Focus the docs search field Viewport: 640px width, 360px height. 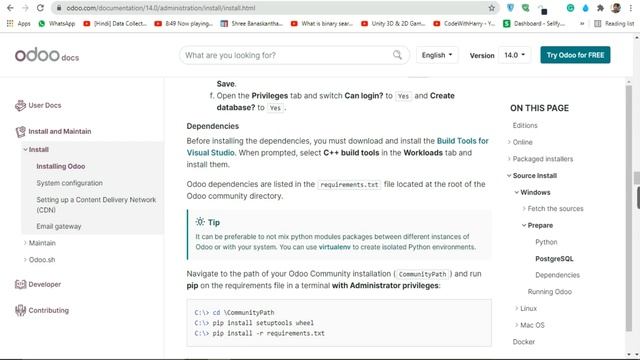[x=294, y=55]
